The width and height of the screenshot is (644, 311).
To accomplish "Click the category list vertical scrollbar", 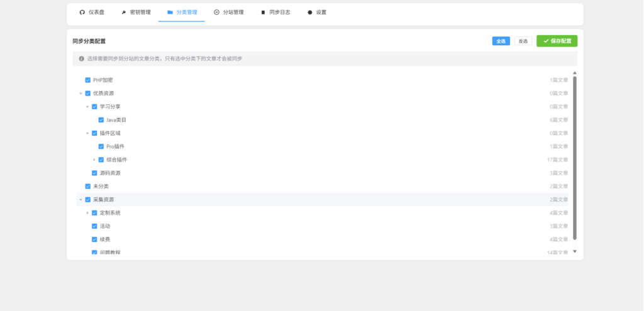I will 574,157.
